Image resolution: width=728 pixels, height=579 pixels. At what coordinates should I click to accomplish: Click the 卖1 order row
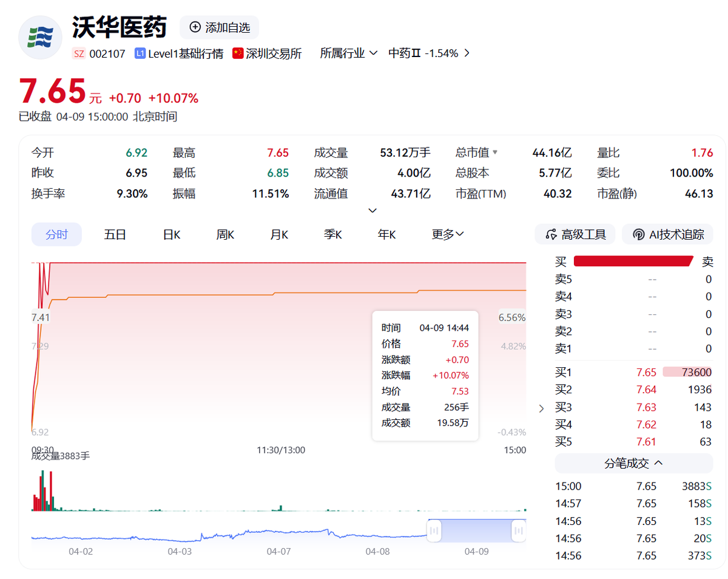634,348
